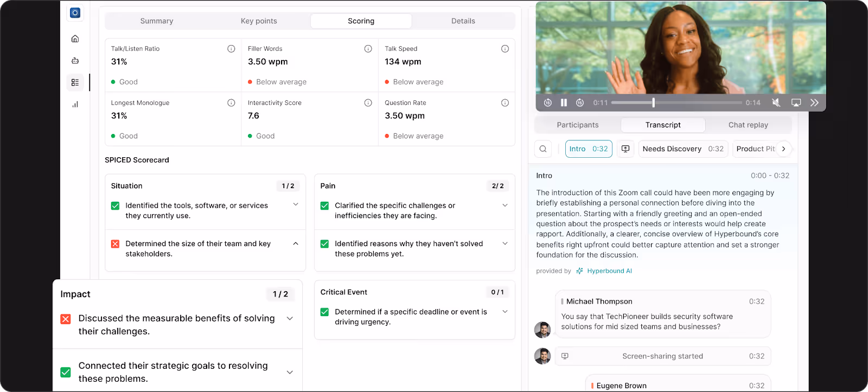Open the app logo in the sidebar
Screen dimensions: 868x392
coord(75,13)
